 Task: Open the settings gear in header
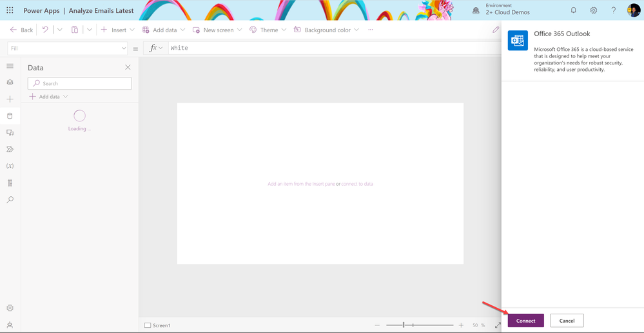[x=594, y=11]
